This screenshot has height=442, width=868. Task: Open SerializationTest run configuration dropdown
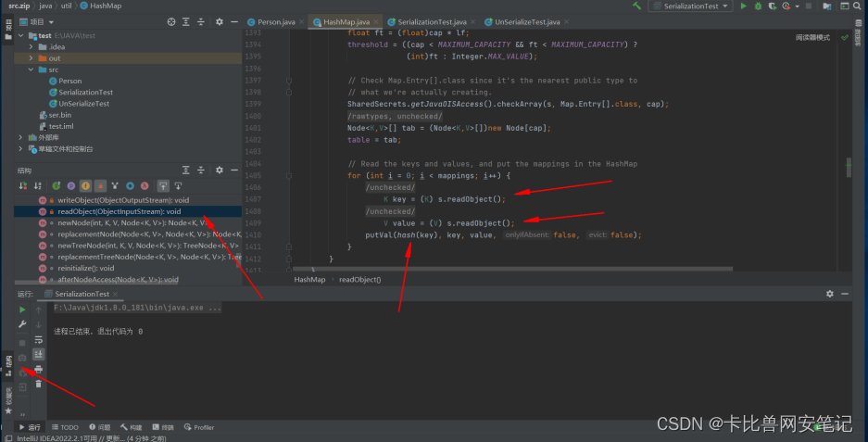pos(690,6)
